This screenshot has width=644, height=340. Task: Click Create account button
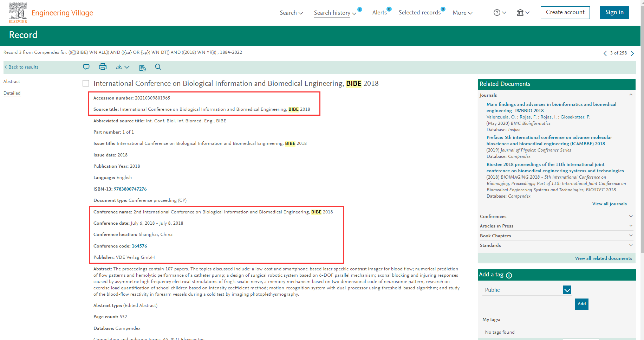pyautogui.click(x=565, y=12)
